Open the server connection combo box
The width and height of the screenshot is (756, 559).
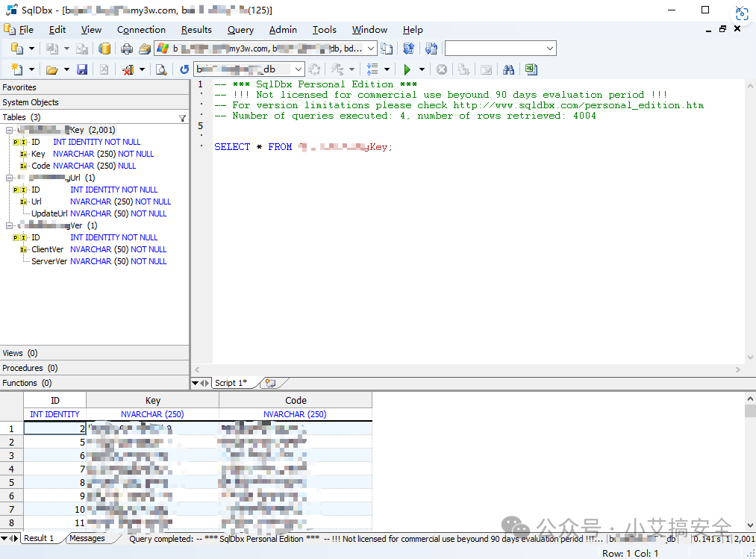point(265,49)
